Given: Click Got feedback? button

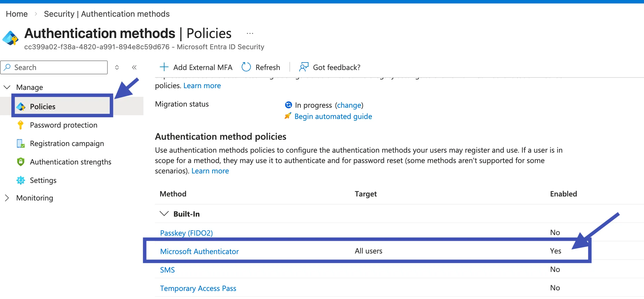Looking at the screenshot, I should click(330, 67).
